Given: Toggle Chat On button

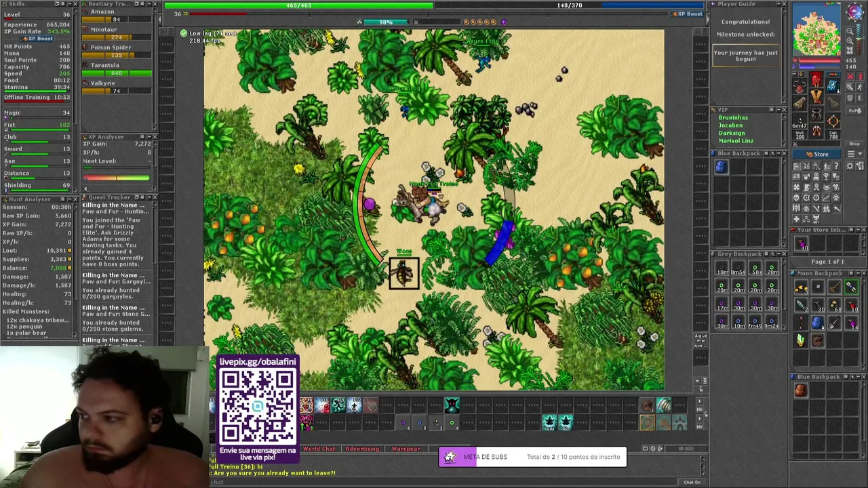Looking at the screenshot, I should (692, 482).
